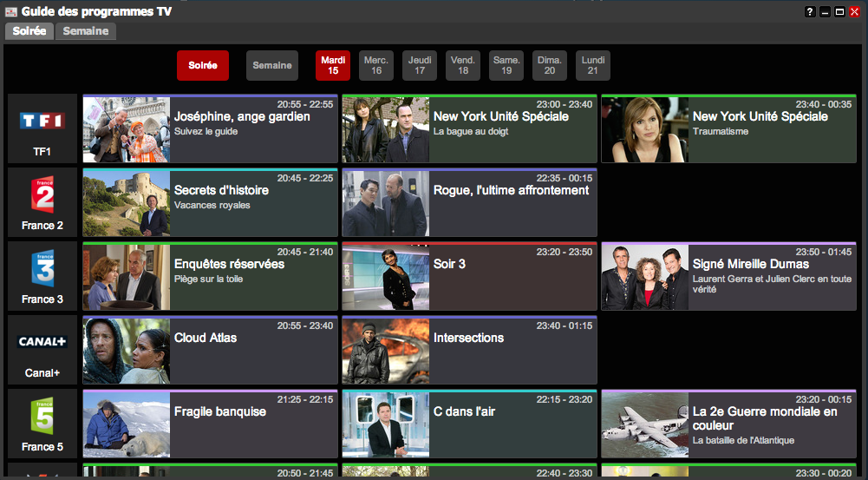The image size is (868, 480).
Task: Click the TF1 channel logo
Action: tap(42, 122)
